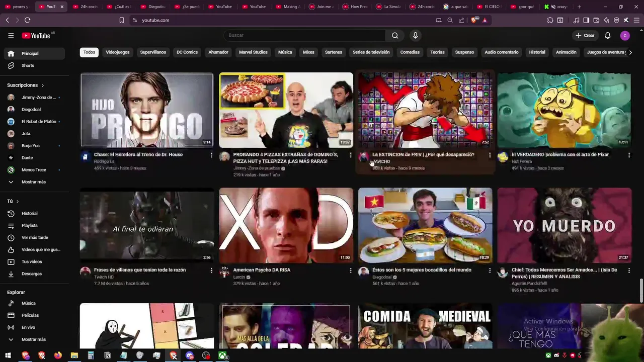Open Películas under Explorar
Screen dimensions: 644x362
(x=35, y=315)
